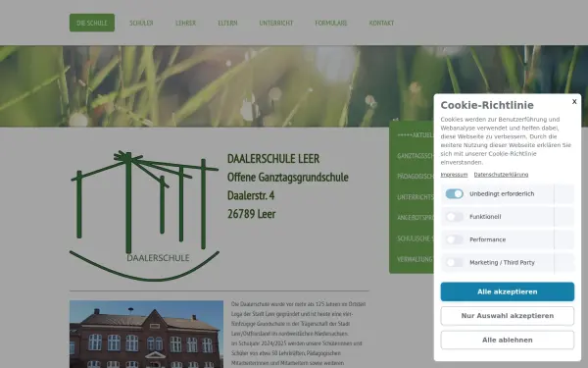Click the Performance label
This screenshot has width=588, height=368.
pos(487,239)
